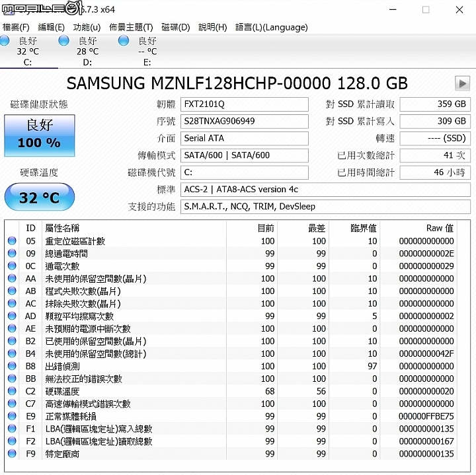
Task: Click status icon for attribute B2
Action: [x=12, y=341]
